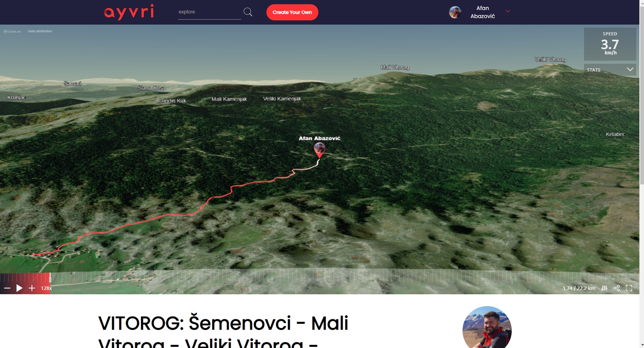Click the share icon
Screen dimensions: 644x348
617,288
